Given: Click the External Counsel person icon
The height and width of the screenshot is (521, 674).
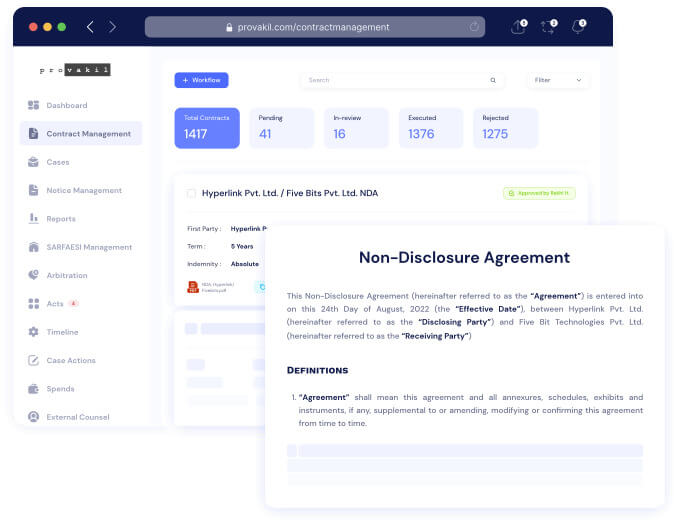Looking at the screenshot, I should tap(34, 417).
